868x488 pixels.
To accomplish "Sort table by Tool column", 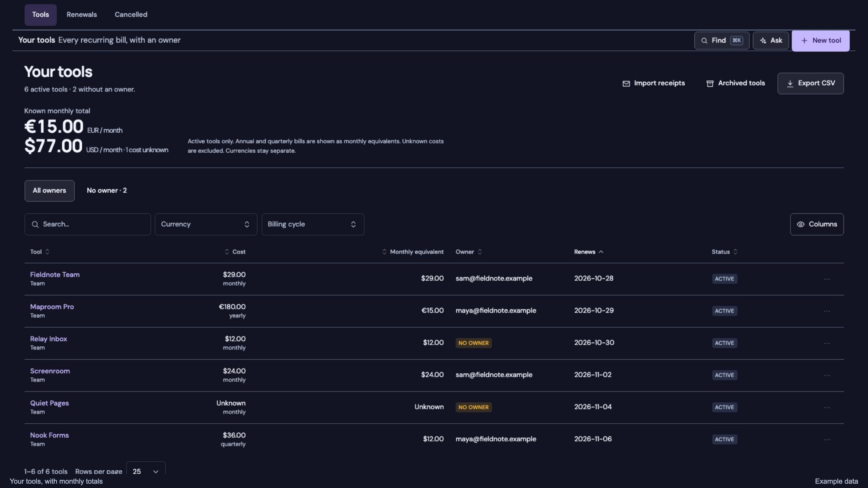I will point(40,252).
